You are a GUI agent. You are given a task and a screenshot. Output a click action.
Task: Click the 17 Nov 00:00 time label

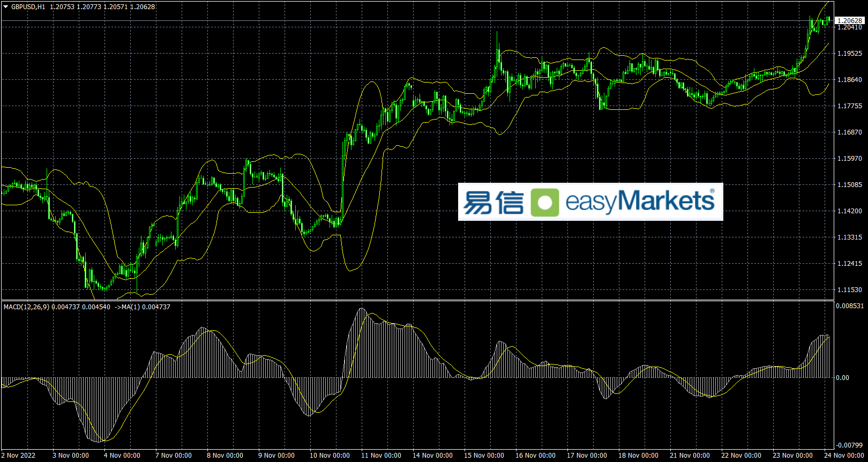587,456
